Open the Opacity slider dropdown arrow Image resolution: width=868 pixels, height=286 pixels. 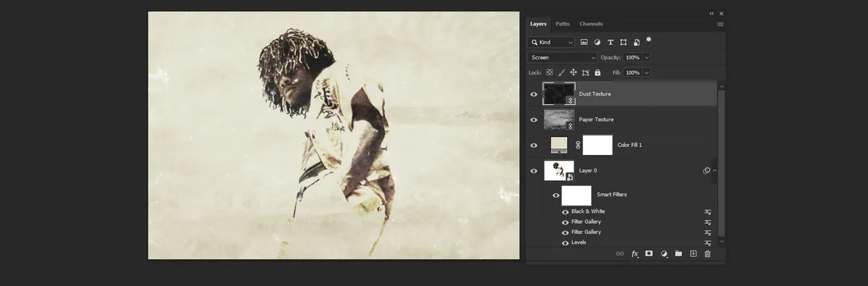[647, 57]
